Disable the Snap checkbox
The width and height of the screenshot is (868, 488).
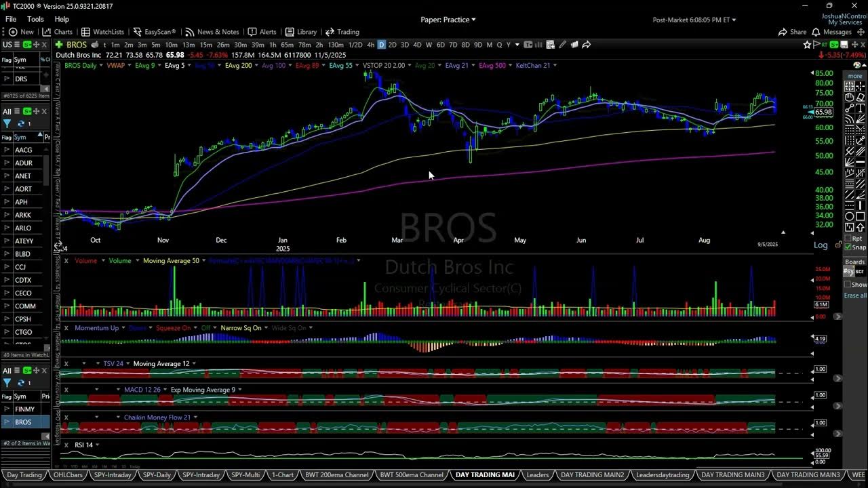[x=847, y=248]
